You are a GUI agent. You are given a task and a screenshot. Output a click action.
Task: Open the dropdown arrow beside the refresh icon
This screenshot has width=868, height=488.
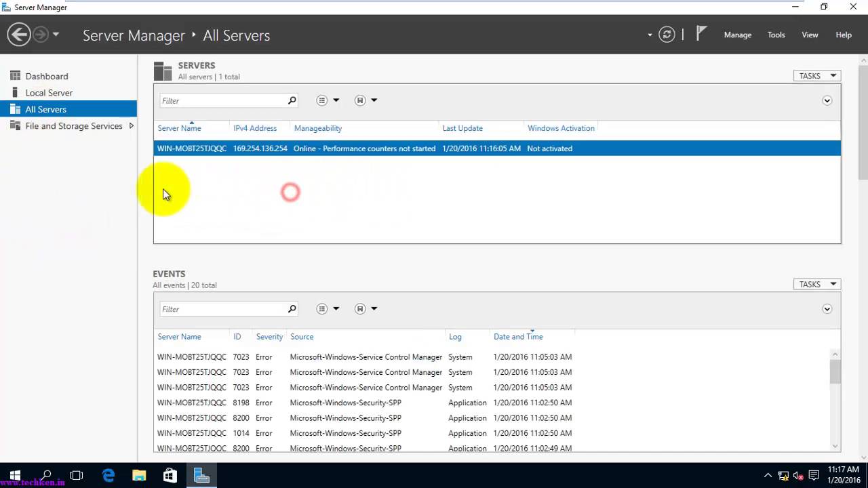(x=650, y=35)
